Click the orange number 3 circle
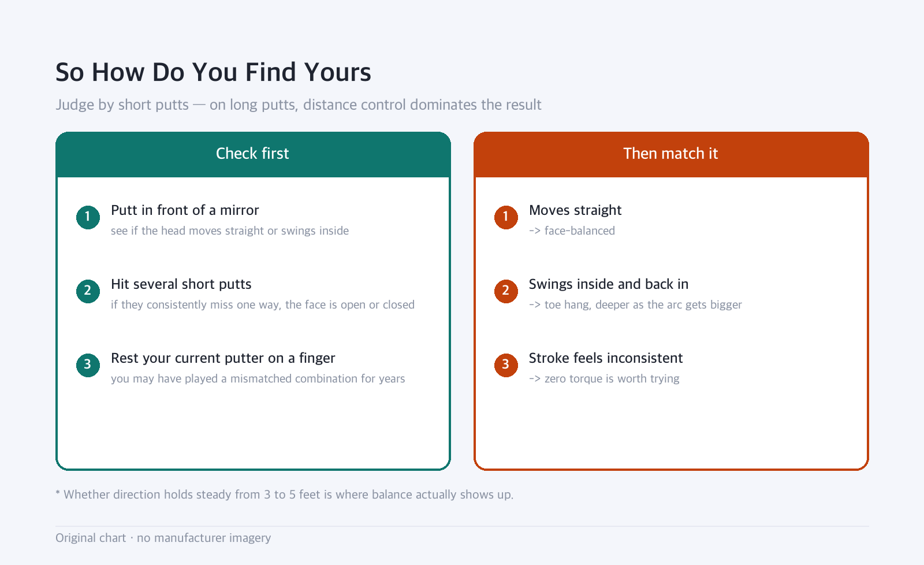The width and height of the screenshot is (924, 565). click(x=506, y=365)
